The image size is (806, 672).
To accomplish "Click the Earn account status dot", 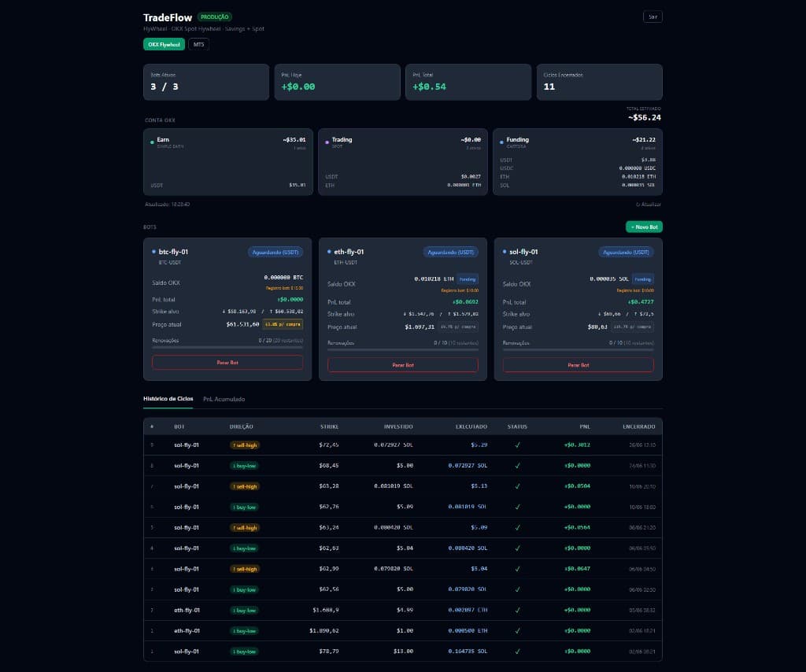I will click(152, 142).
